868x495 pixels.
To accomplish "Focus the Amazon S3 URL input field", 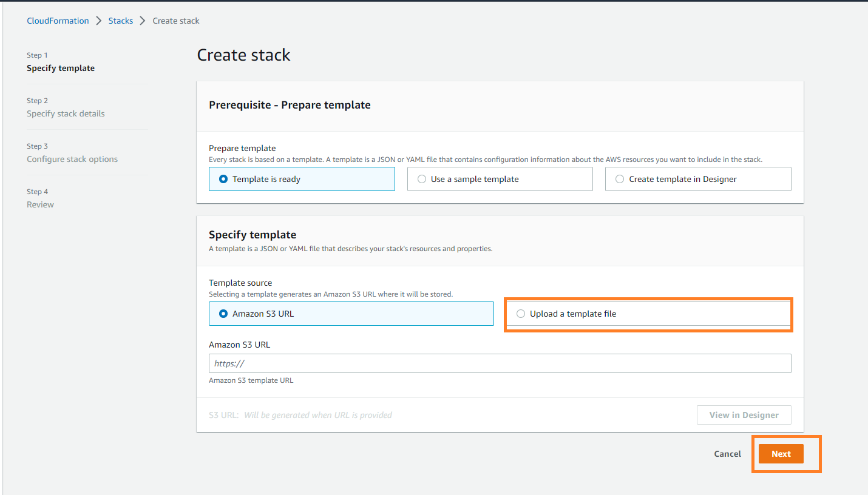I will click(x=500, y=363).
